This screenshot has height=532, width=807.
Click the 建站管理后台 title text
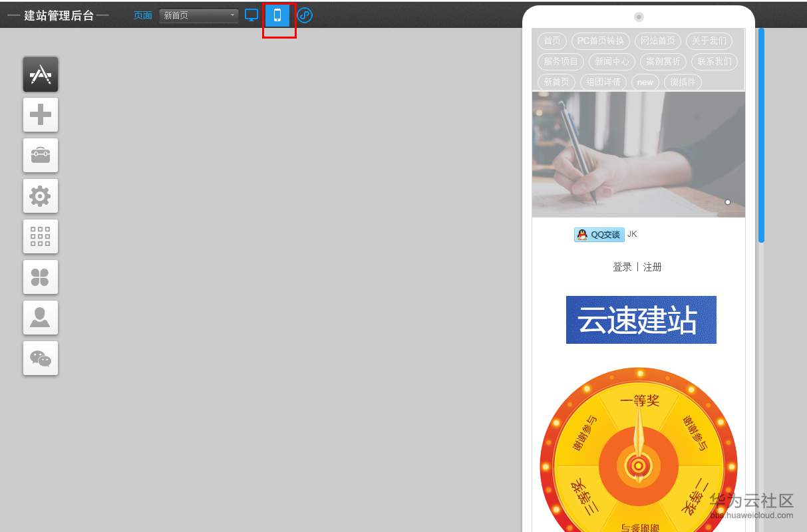point(59,15)
